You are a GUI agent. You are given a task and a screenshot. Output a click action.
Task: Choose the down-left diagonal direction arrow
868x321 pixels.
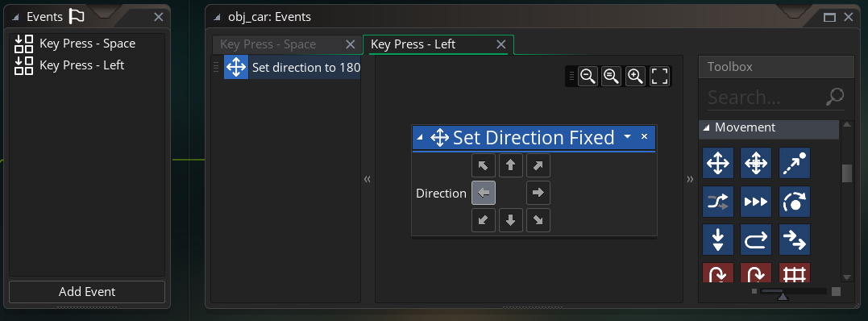tap(484, 220)
